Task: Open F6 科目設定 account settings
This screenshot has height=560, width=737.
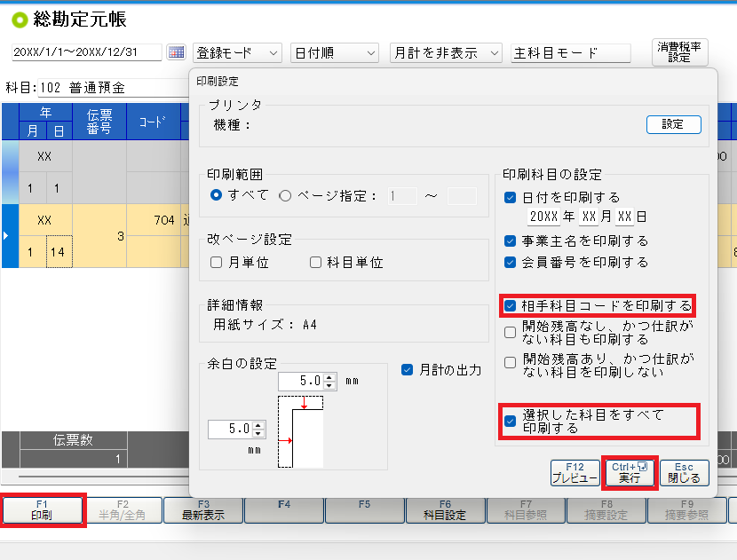Action: [x=445, y=509]
